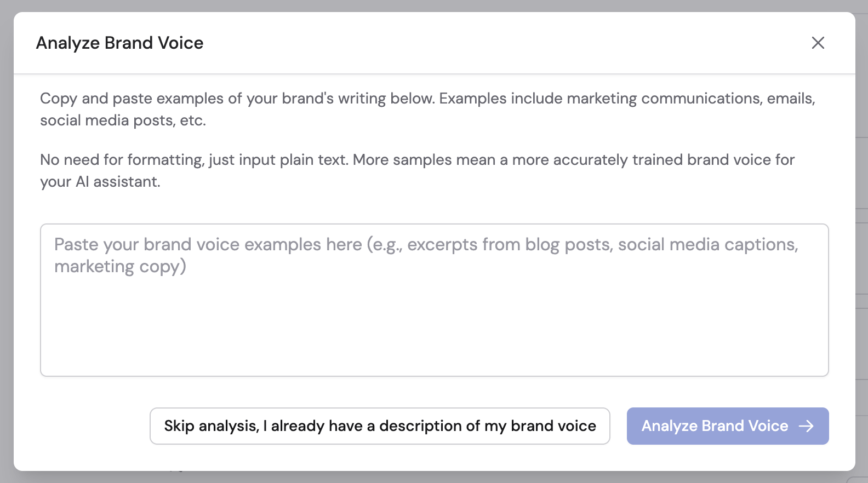Click the instruction paragraph about pasting brand writing
Image resolution: width=868 pixels, height=483 pixels.
tap(427, 109)
